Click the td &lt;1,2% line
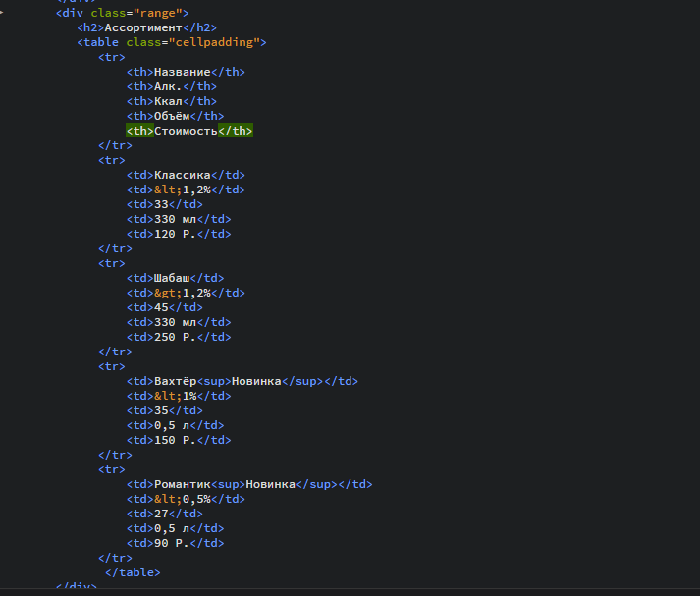The height and width of the screenshot is (596, 700). coord(186,190)
